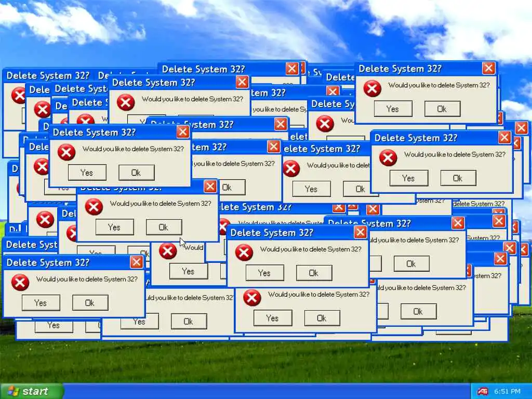Close the top-right corner Delete System 32 dialog
The height and width of the screenshot is (399, 532).
pos(488,68)
